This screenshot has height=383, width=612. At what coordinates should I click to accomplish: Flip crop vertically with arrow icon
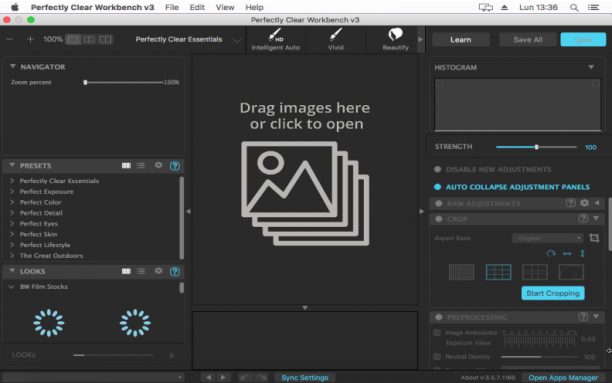(x=582, y=254)
